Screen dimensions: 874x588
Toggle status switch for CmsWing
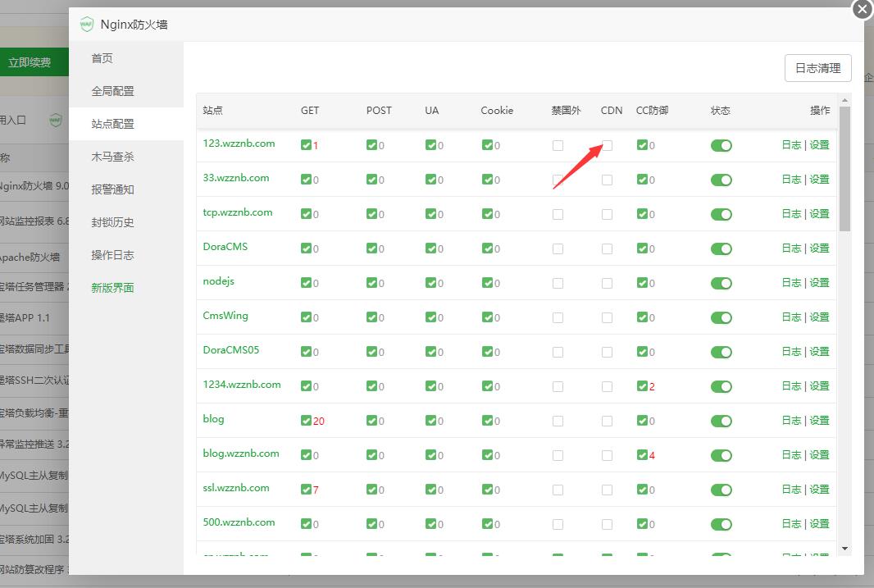pyautogui.click(x=722, y=317)
